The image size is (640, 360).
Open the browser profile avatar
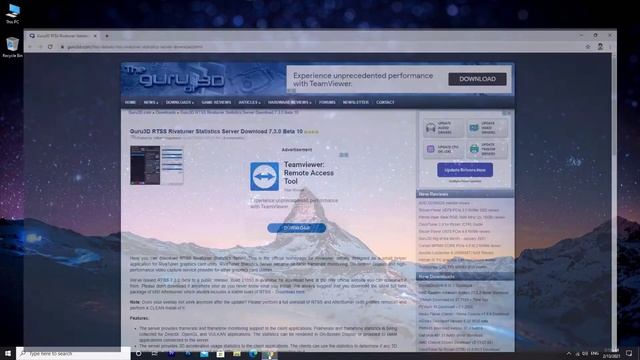pyautogui.click(x=600, y=47)
